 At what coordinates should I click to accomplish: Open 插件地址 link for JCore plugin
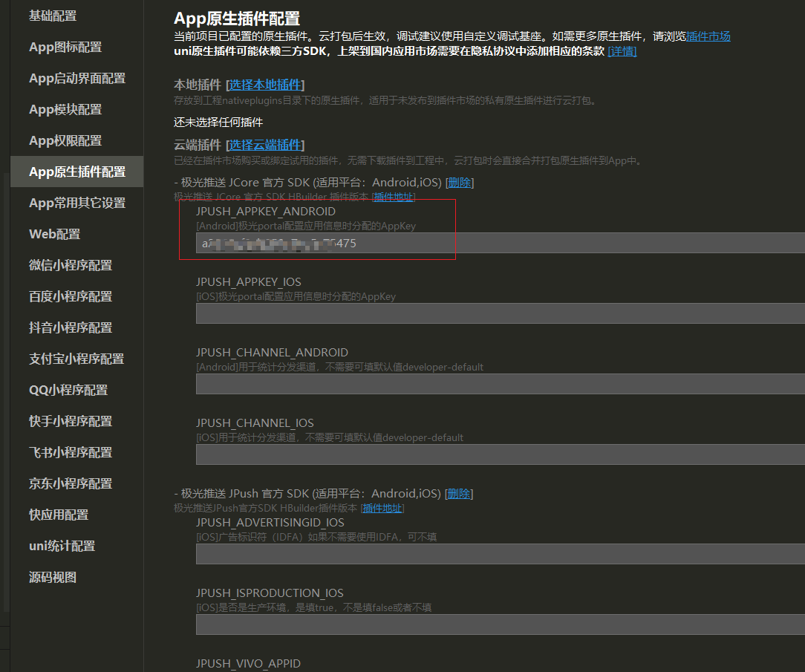click(x=394, y=197)
